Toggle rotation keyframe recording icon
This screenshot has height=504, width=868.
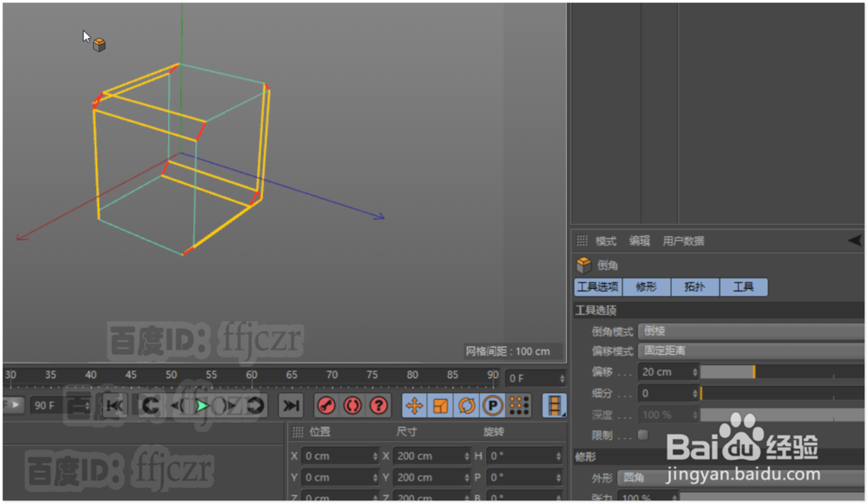467,405
